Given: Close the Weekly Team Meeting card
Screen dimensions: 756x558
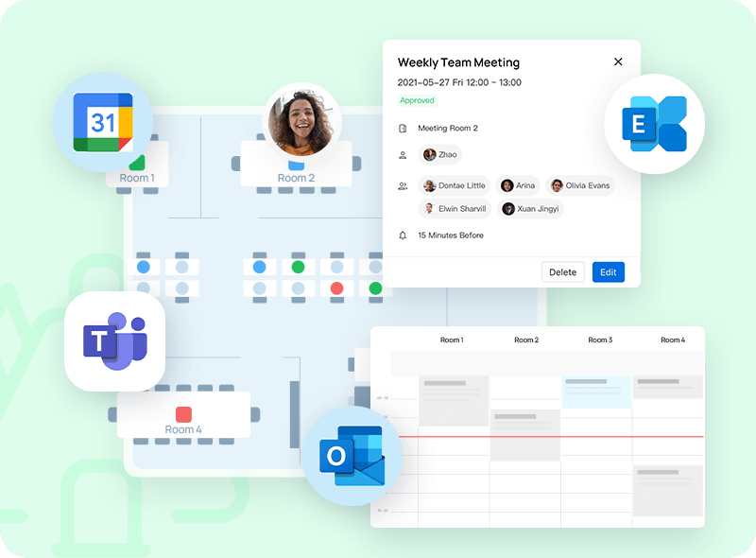Looking at the screenshot, I should [618, 61].
